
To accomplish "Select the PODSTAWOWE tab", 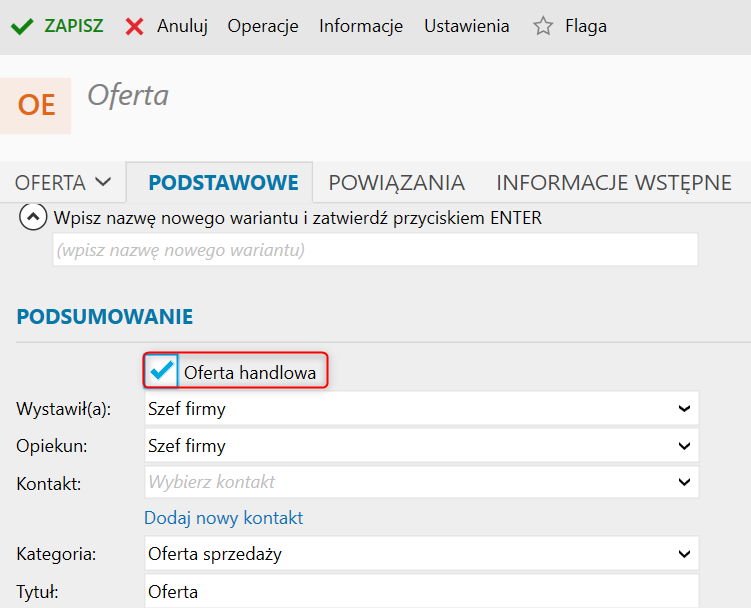I will coord(223,183).
